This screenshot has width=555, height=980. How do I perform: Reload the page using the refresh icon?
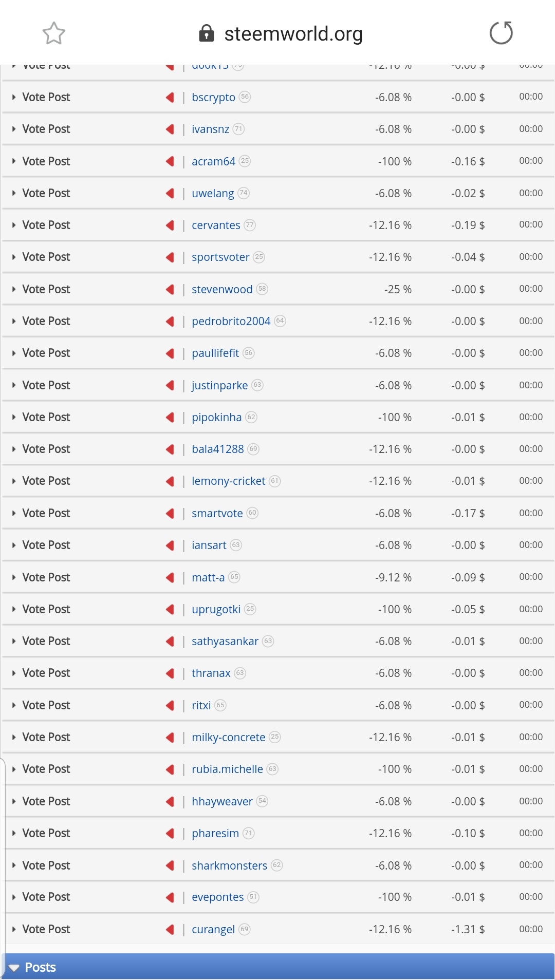(501, 33)
